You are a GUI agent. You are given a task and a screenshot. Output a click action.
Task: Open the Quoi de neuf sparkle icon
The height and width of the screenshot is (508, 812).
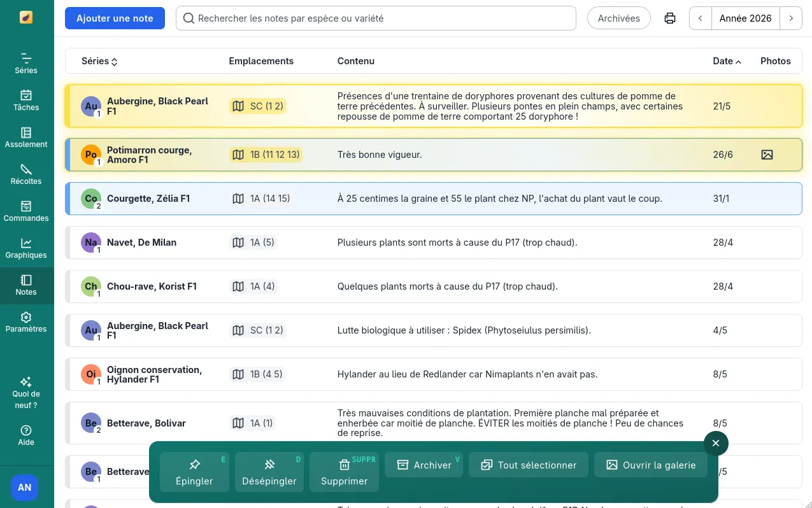click(x=26, y=382)
